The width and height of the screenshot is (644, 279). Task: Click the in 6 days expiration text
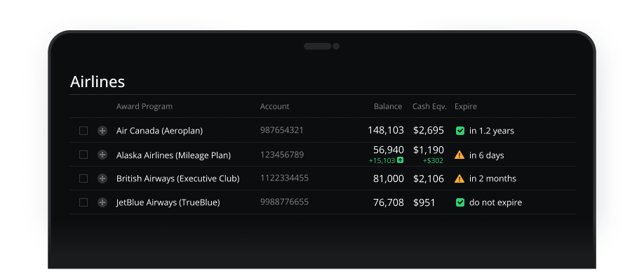[x=486, y=155]
